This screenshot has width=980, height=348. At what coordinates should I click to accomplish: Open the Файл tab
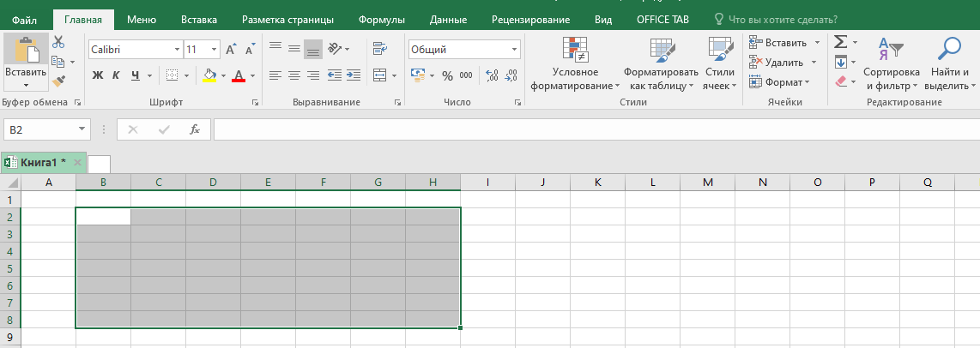coord(24,20)
